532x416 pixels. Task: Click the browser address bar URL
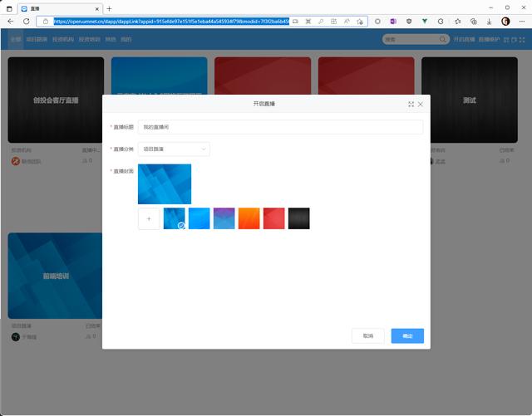pyautogui.click(x=171, y=22)
